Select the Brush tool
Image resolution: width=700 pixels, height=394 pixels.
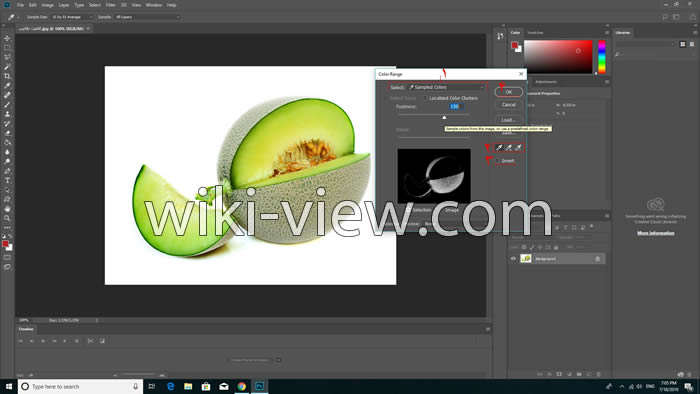tap(7, 104)
